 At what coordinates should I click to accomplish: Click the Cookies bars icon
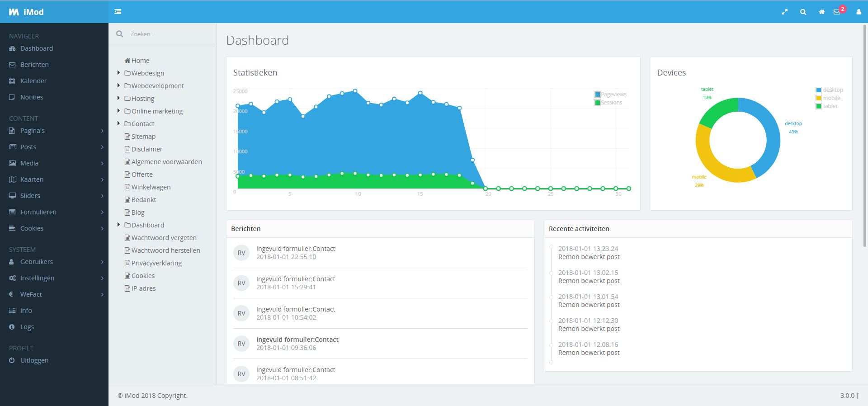pos(12,228)
